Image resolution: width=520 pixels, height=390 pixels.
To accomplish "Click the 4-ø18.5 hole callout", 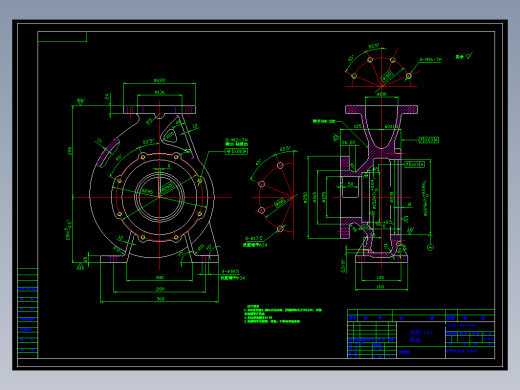I will 230,272.
